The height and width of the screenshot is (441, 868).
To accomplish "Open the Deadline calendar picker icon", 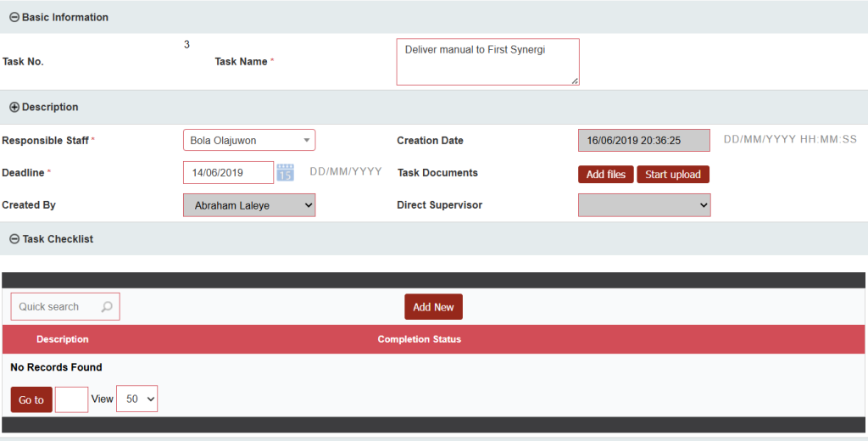I will pos(286,172).
